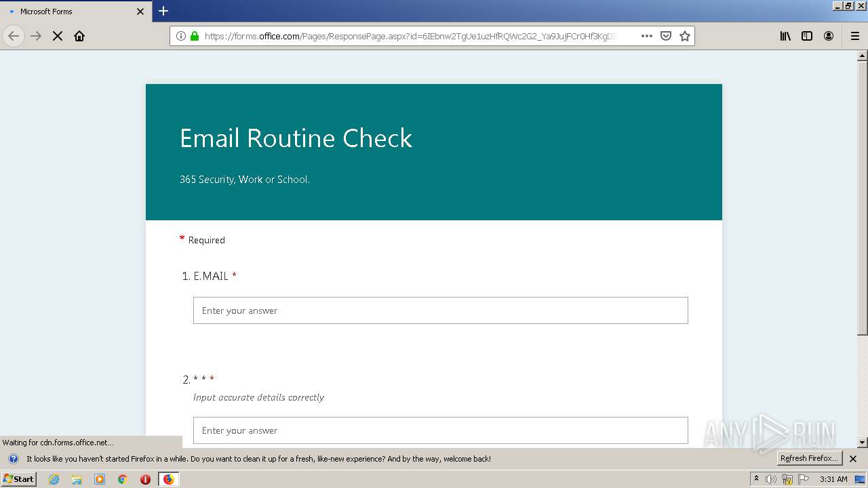This screenshot has width=868, height=488.
Task: Click the 'Required' legend text
Action: (206, 240)
